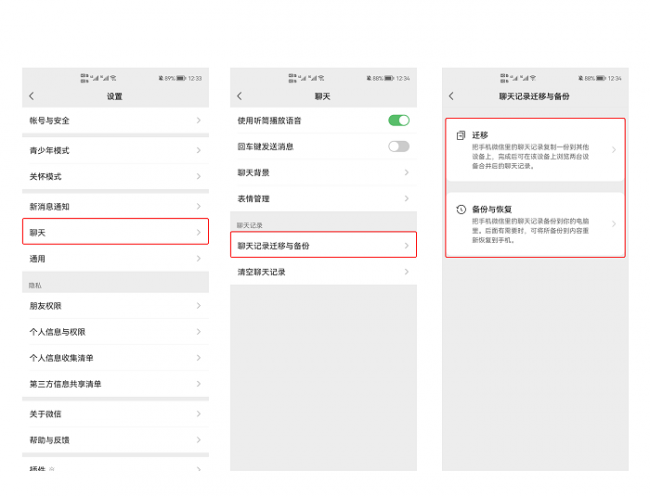Click chevron on 表情管理 row
Viewport: 650px width, 496px height.
(407, 198)
